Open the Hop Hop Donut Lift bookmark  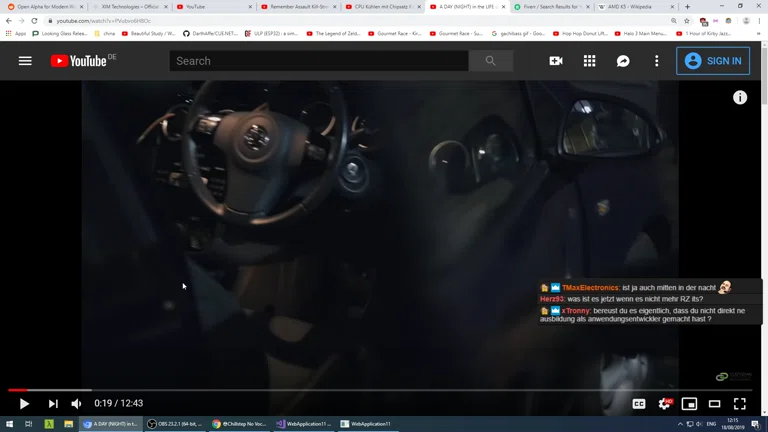point(580,33)
